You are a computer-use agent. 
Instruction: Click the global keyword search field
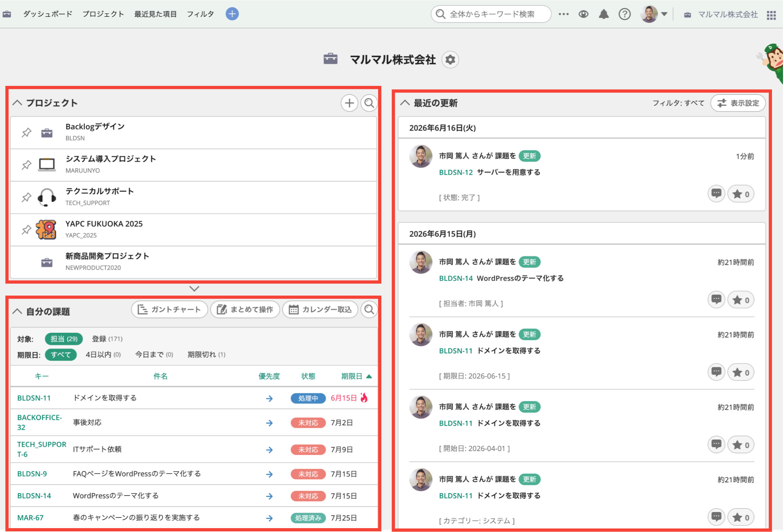(x=491, y=14)
